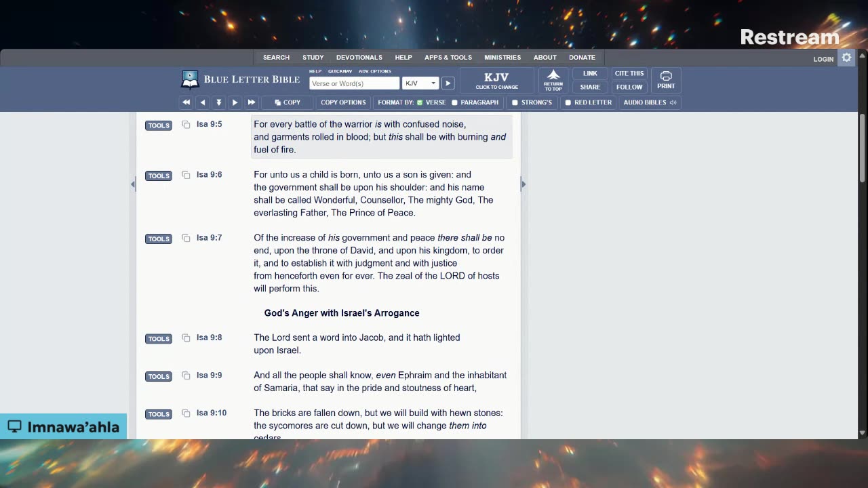Click the Print icon

[x=666, y=81]
